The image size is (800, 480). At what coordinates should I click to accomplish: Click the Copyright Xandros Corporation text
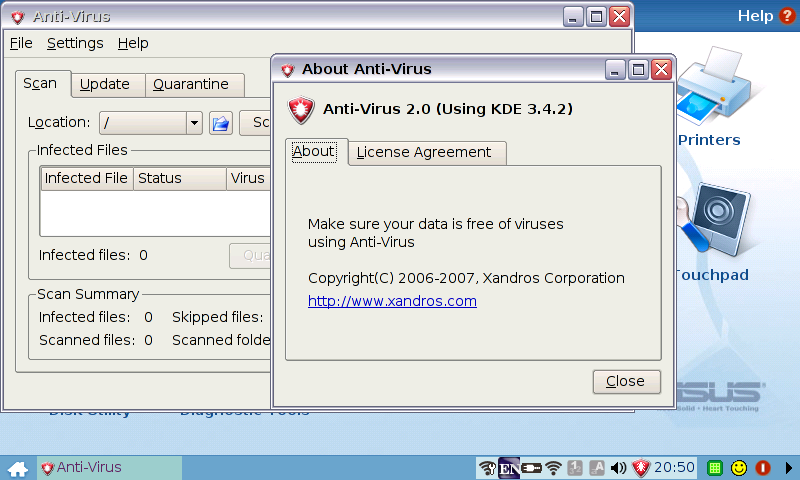pos(466,278)
